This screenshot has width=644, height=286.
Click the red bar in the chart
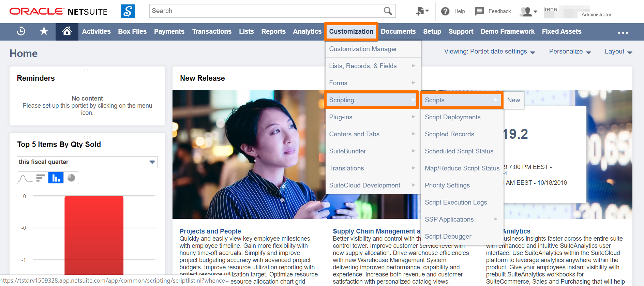(94, 235)
